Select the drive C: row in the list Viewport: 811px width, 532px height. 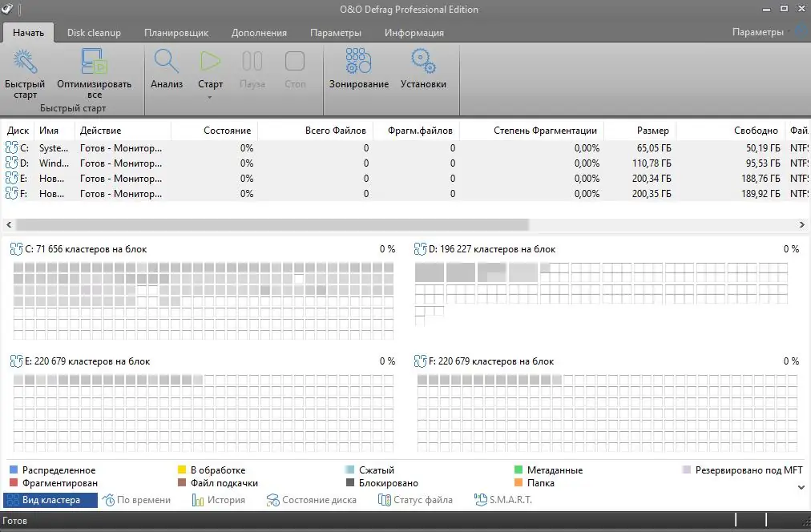[80, 147]
